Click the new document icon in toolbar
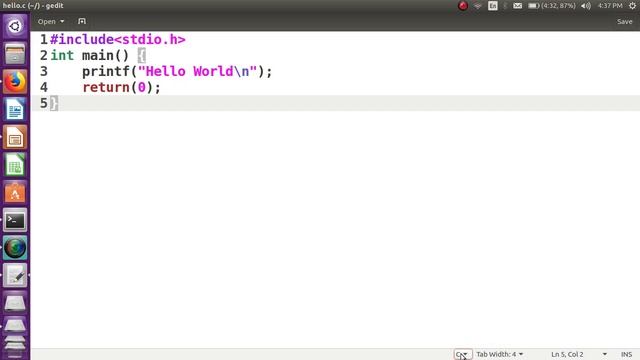640x360 pixels. (x=82, y=21)
